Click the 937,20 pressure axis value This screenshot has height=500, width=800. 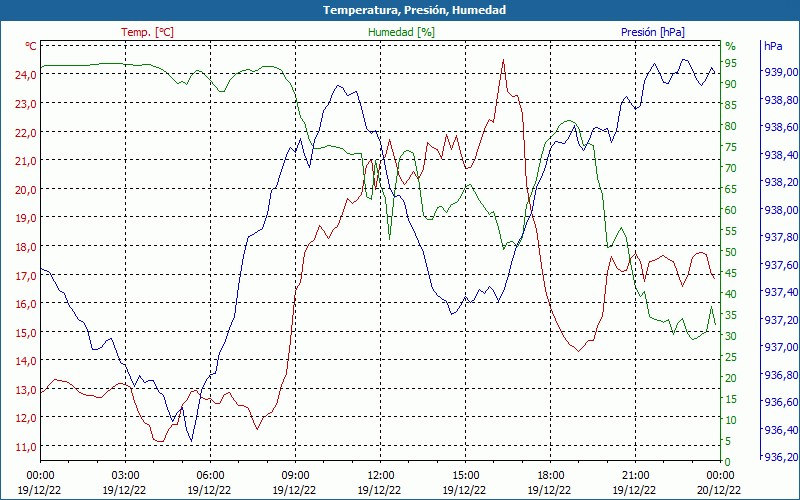[781, 319]
